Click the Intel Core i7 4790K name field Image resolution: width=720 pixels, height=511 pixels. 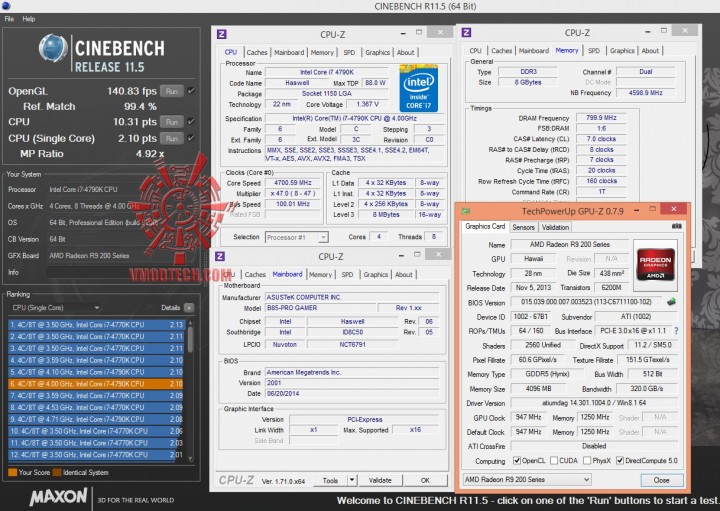(327, 72)
